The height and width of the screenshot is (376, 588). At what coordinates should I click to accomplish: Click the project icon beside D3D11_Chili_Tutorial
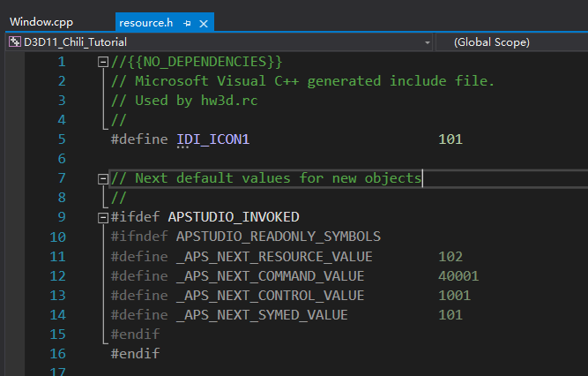pyautogui.click(x=15, y=41)
